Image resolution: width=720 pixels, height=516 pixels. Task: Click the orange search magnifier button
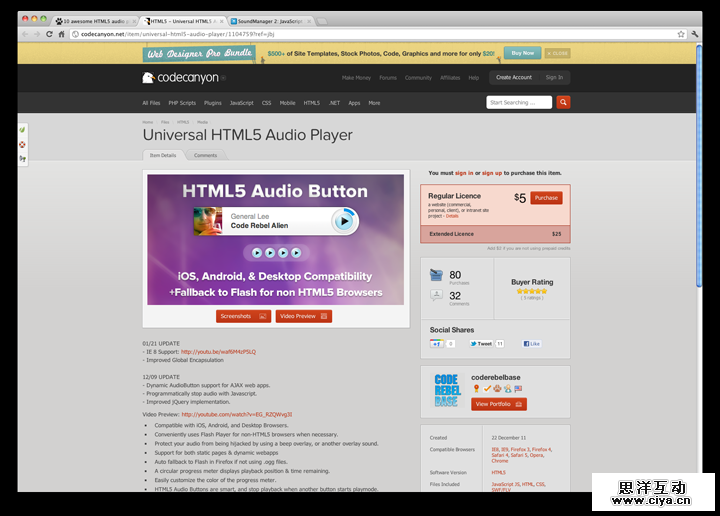(x=563, y=102)
